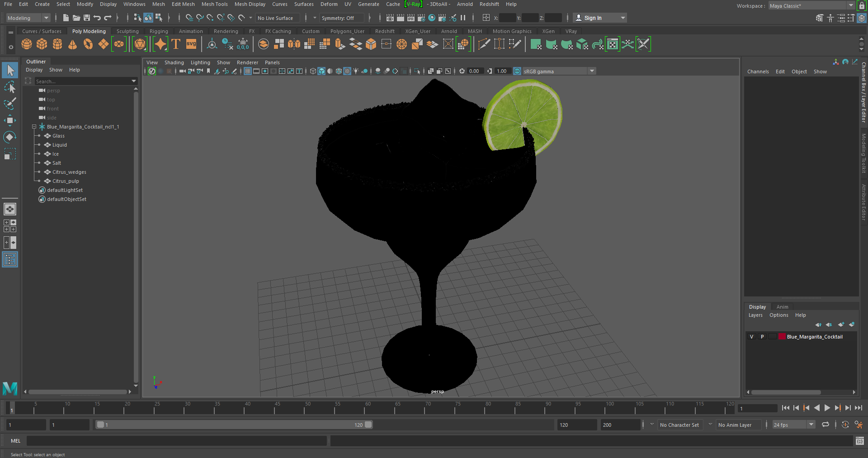Toggle viewport grid display
The width and height of the screenshot is (868, 458).
[x=248, y=71]
